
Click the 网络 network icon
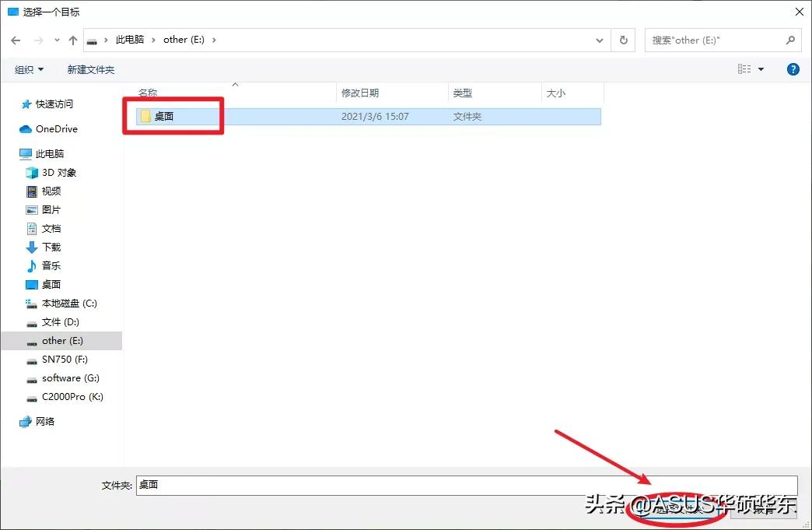tap(28, 421)
